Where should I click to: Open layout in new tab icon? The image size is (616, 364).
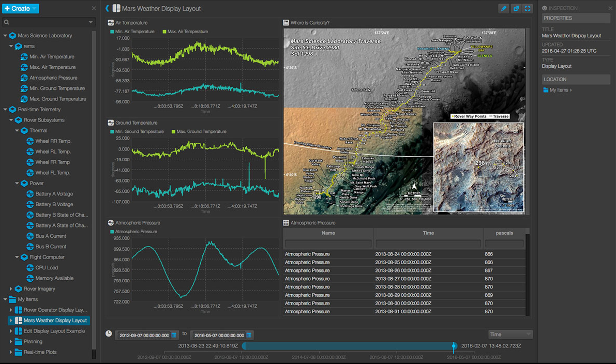coord(516,8)
